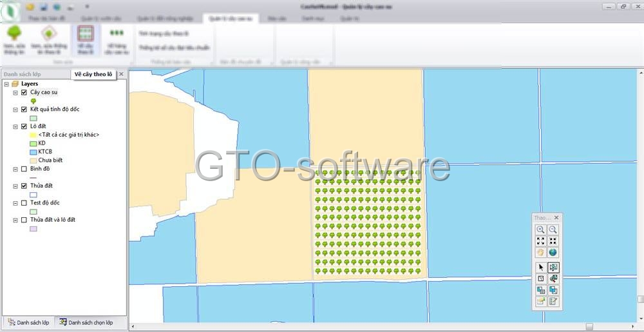Click the purple Thửa đất và lô đất swatch

click(x=33, y=229)
